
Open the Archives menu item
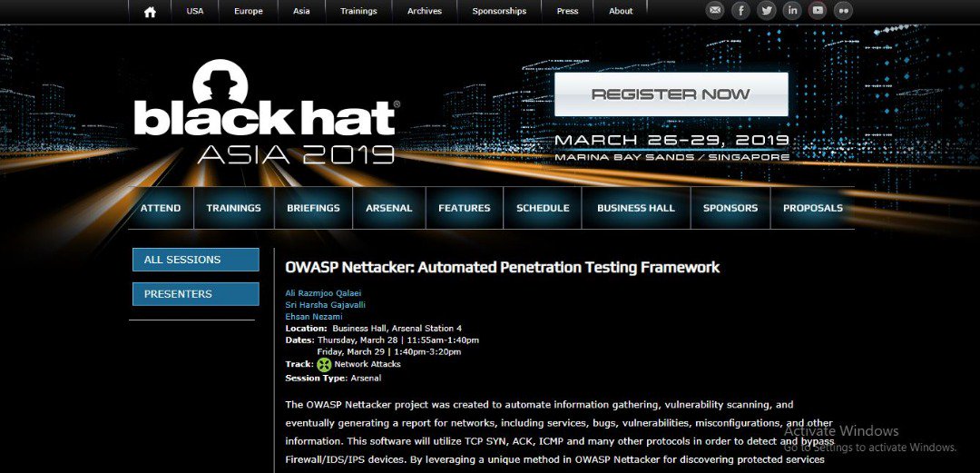[x=425, y=11]
